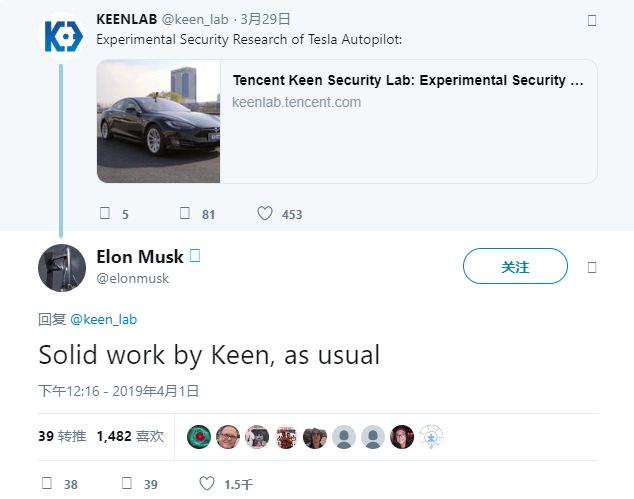Expand the more options menu on Elon Musk's tweet
This screenshot has height=499, width=634.
click(592, 268)
